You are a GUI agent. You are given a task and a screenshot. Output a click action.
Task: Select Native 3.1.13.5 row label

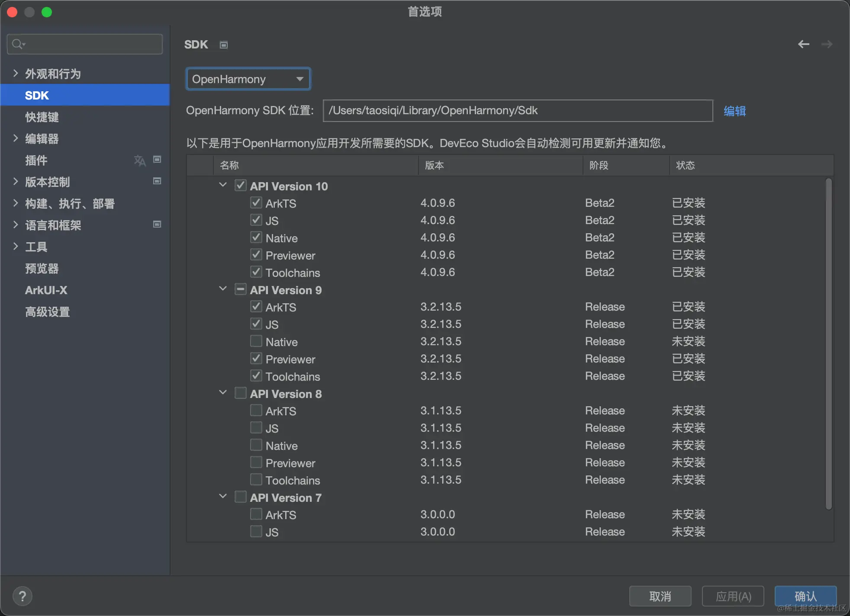pos(282,446)
